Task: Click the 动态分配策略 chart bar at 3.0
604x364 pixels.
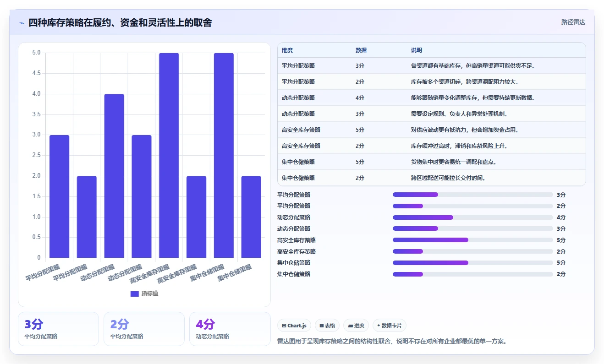Action: (142, 196)
